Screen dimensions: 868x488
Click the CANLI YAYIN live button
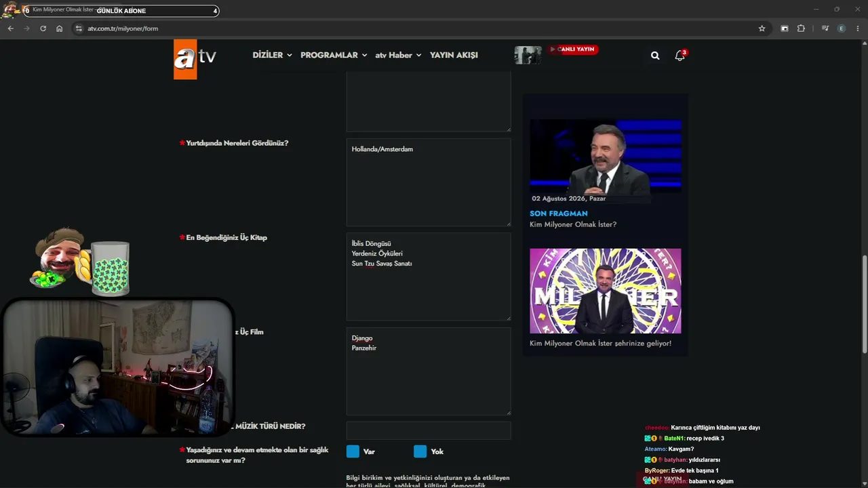click(x=574, y=49)
